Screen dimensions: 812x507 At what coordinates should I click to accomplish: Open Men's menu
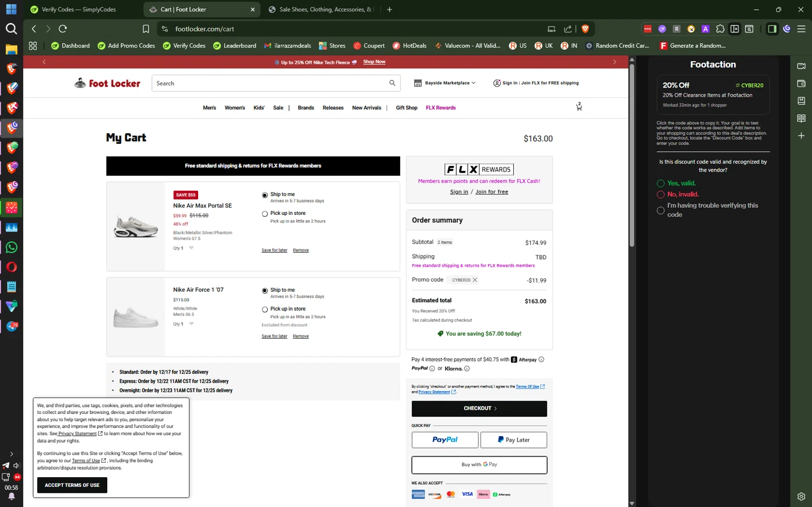click(209, 108)
